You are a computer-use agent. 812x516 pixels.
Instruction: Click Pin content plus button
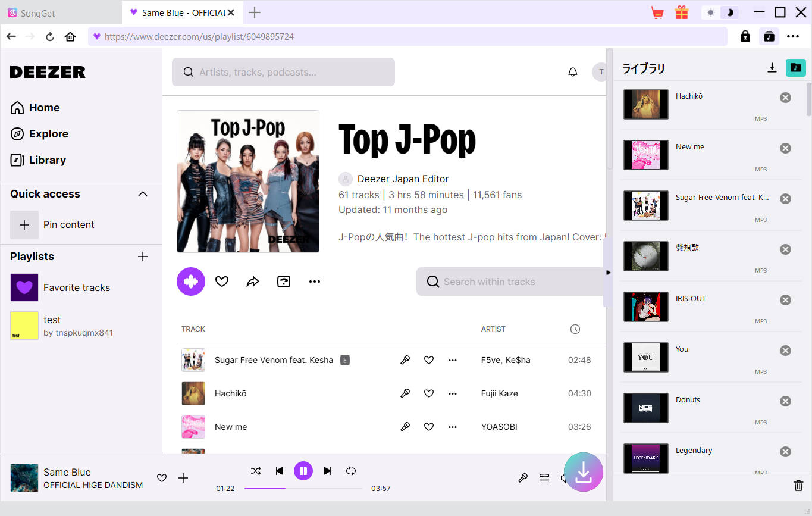coord(24,225)
